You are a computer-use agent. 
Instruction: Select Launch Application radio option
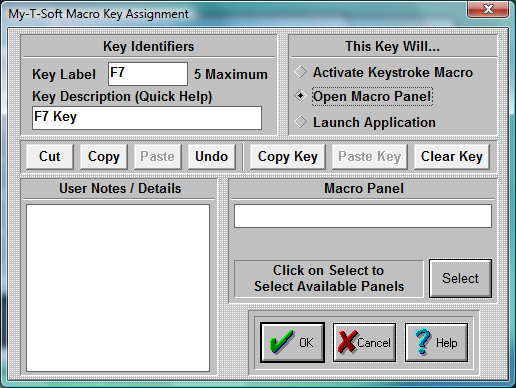click(x=365, y=122)
